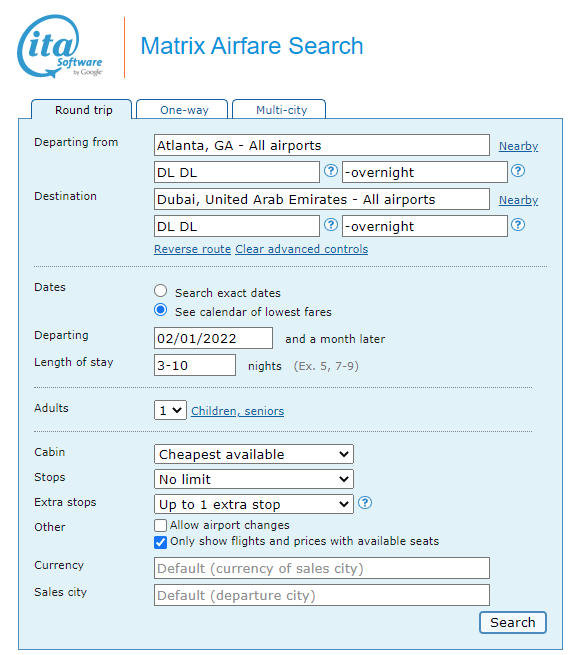Screen dimensions: 573x655
Task: Click Nearby link for Destination
Action: tap(518, 200)
